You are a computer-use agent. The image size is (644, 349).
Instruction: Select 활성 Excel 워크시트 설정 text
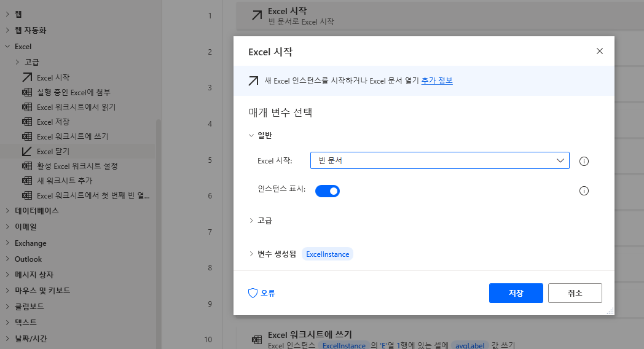pos(77,166)
